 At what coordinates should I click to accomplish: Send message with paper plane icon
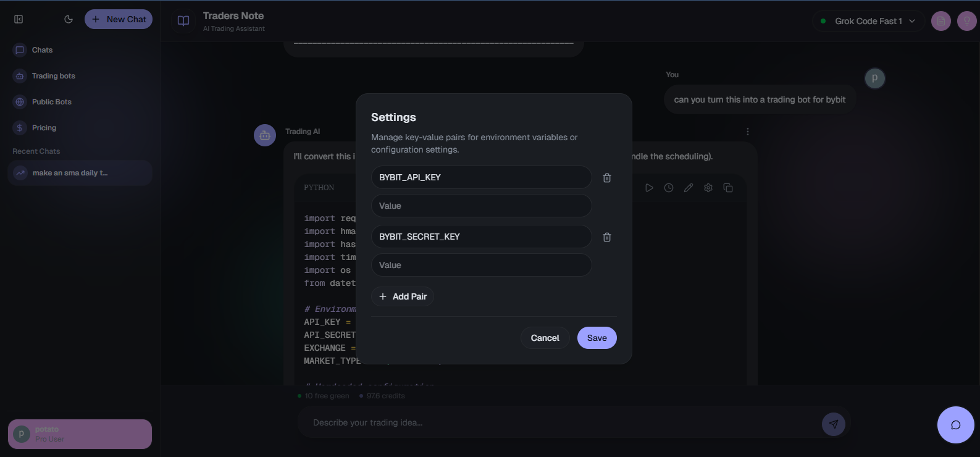point(834,424)
